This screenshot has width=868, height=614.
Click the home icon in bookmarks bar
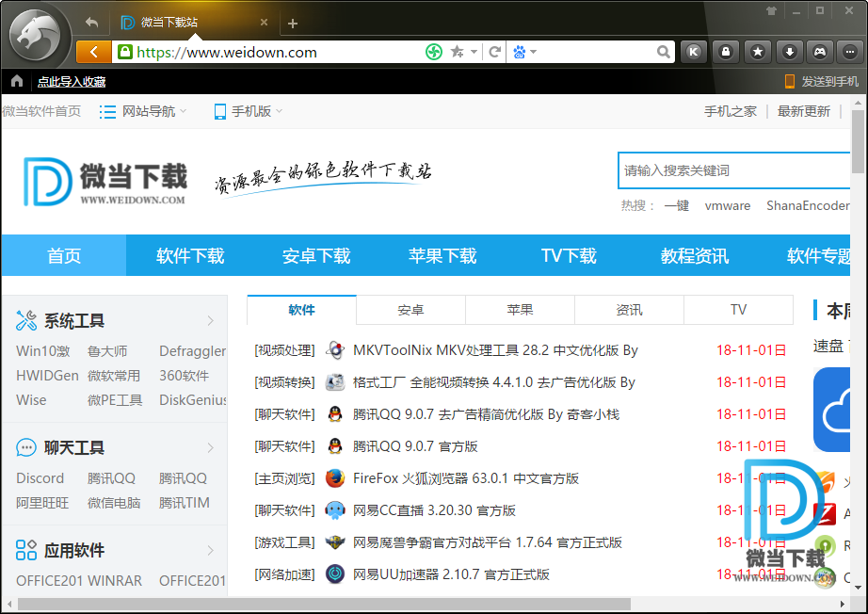coord(17,81)
